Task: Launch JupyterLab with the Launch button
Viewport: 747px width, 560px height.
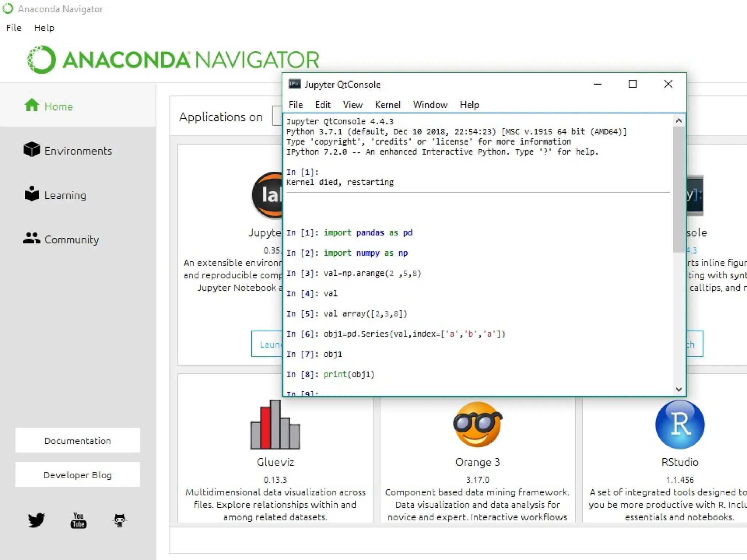Action: pyautogui.click(x=267, y=344)
